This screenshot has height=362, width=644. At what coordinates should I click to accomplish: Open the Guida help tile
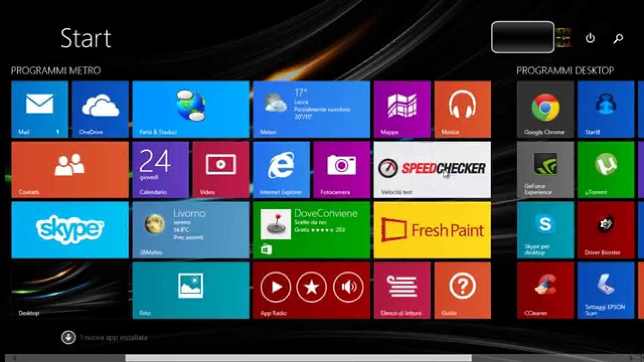coord(462,291)
